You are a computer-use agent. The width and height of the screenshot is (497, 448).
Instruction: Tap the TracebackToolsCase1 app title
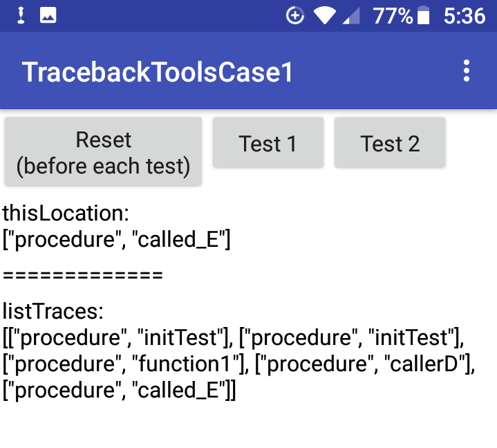[x=158, y=73]
